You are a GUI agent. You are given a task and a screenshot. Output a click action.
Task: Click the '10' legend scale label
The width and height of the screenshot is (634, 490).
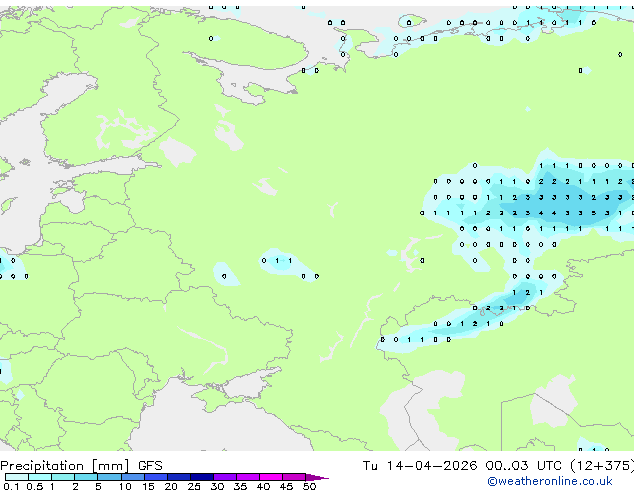tap(125, 486)
